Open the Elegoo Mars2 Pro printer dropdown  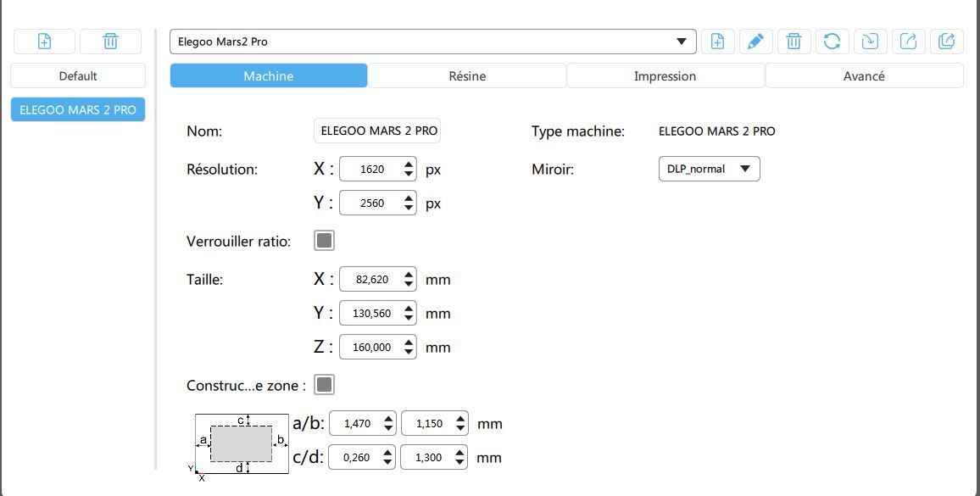[x=432, y=42]
